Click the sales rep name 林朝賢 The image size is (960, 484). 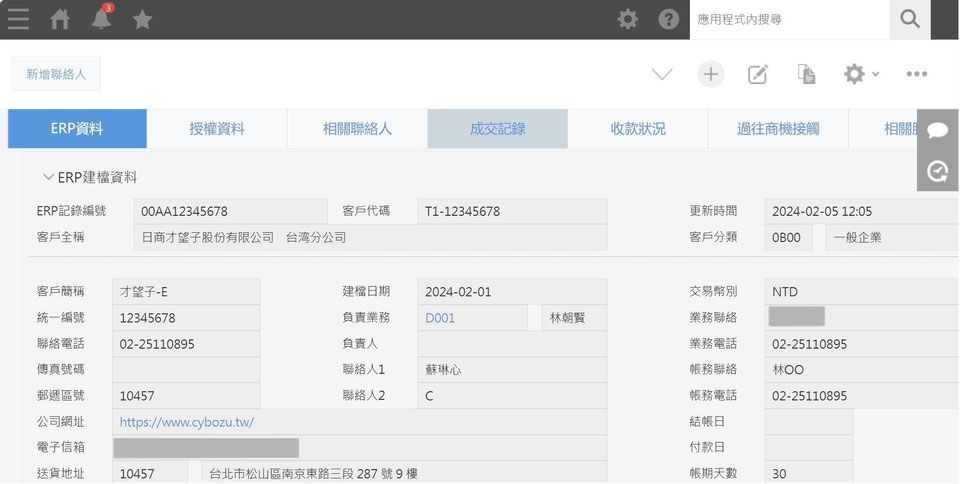coord(574,318)
